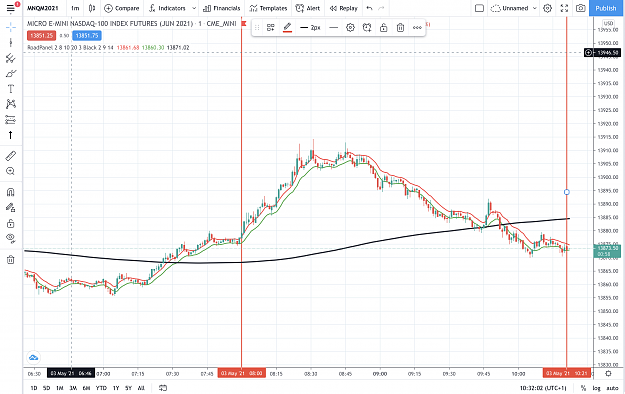
Task: Open the pitchfork and Gann tools
Action: tap(11, 58)
